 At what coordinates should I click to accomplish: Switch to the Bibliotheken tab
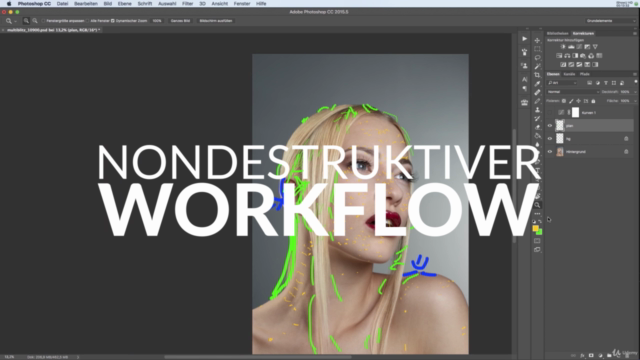coord(558,33)
